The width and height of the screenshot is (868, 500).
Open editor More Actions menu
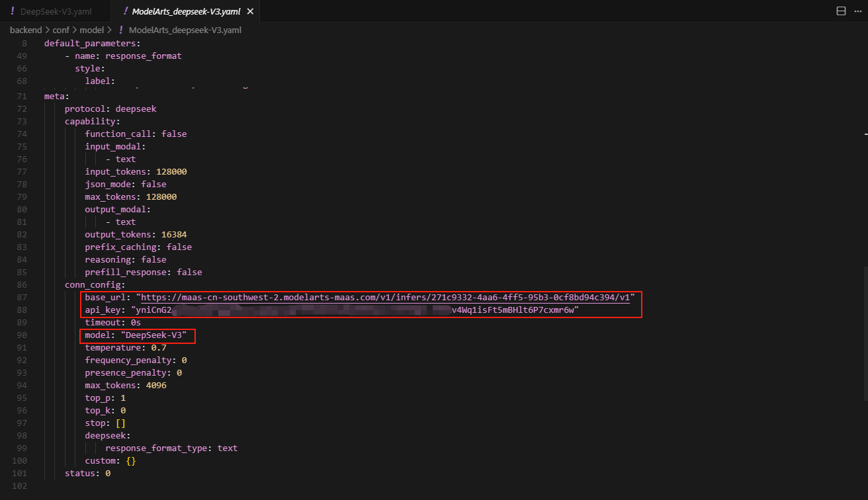[857, 11]
